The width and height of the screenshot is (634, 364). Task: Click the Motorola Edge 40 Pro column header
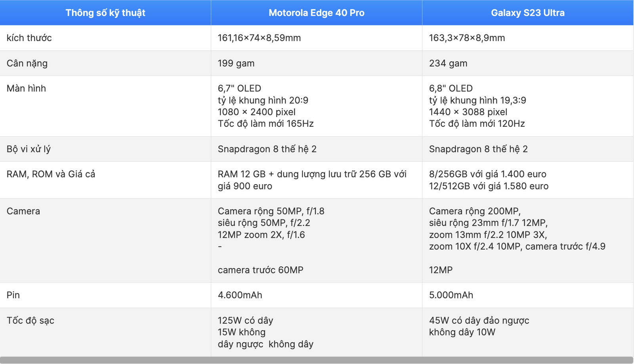(316, 13)
